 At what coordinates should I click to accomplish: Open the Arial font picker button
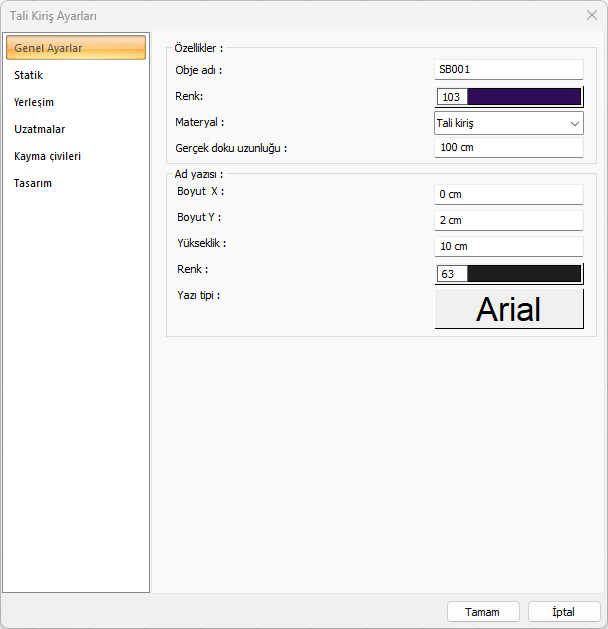[x=508, y=309]
